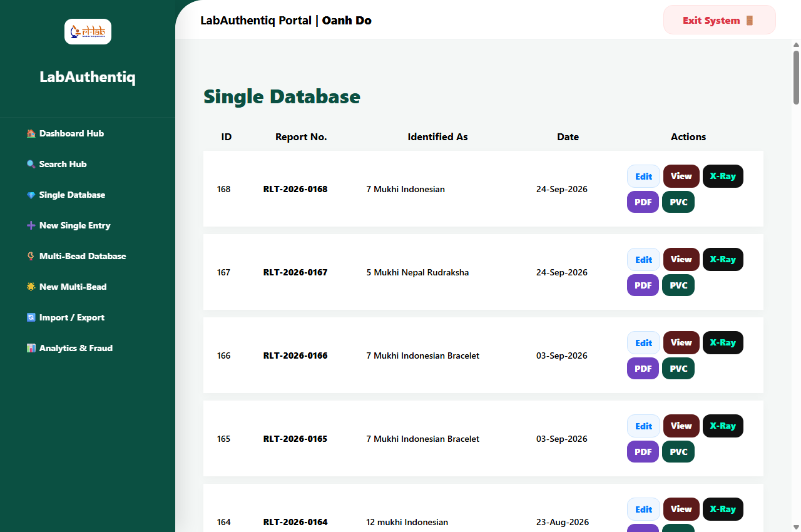This screenshot has width=801, height=532.
Task: Click the page vertical scrollbar thumb
Action: pos(797,77)
